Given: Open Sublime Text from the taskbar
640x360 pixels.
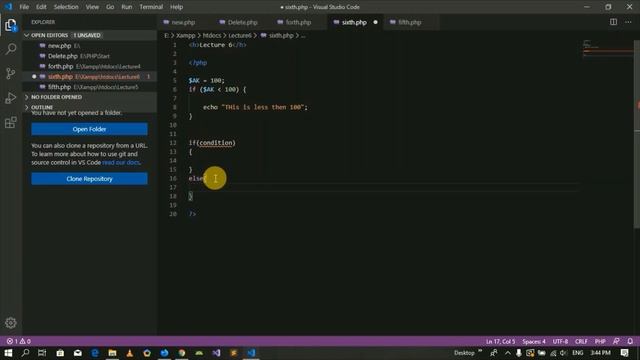Looking at the screenshot, I should pyautogui.click(x=233, y=353).
